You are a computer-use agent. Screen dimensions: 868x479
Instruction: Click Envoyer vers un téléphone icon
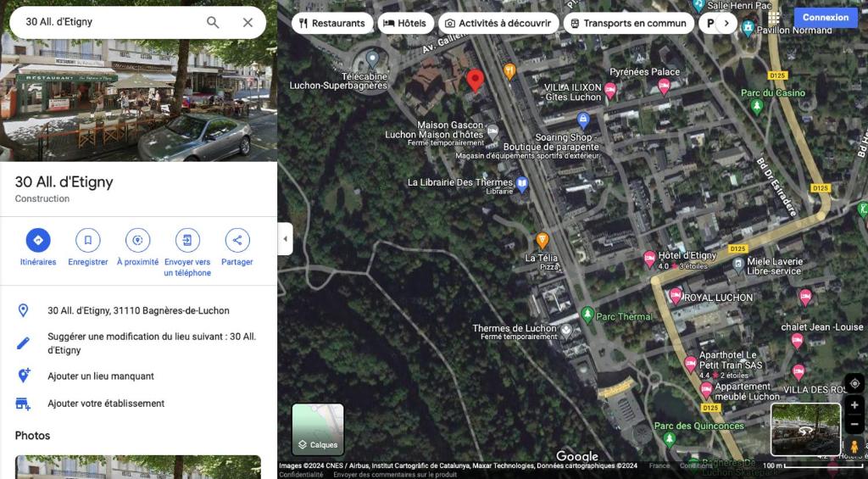coord(187,240)
